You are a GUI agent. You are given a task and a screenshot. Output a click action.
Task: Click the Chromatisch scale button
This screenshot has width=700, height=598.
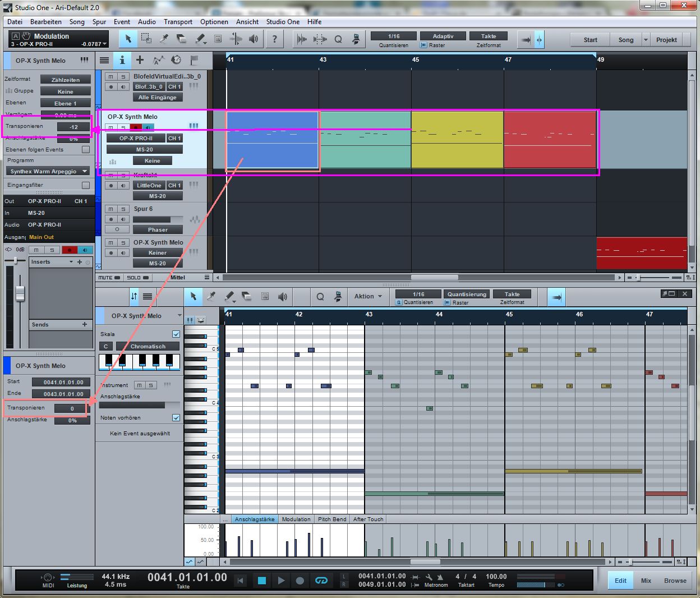[x=148, y=347]
